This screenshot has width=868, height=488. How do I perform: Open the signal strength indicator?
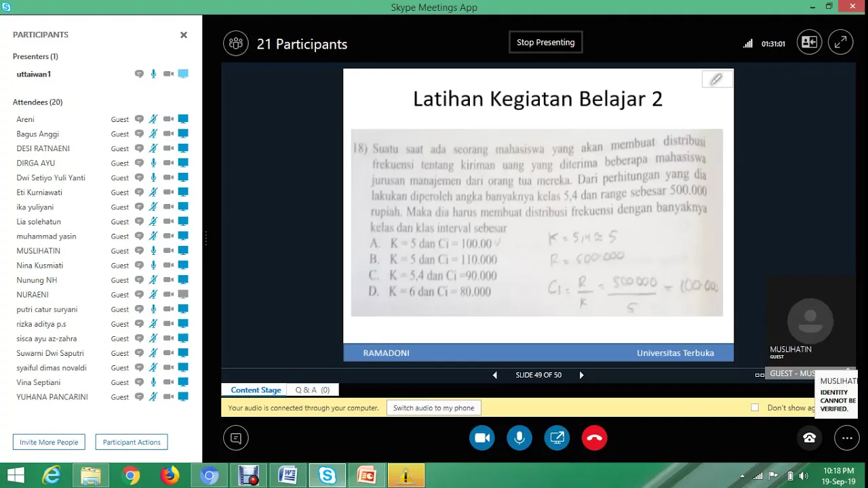[748, 43]
